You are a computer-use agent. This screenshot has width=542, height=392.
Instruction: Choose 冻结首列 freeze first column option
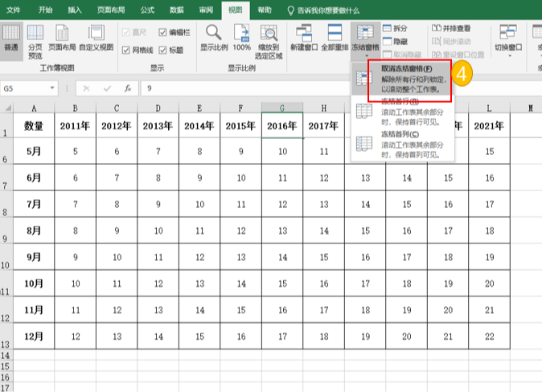click(403, 145)
